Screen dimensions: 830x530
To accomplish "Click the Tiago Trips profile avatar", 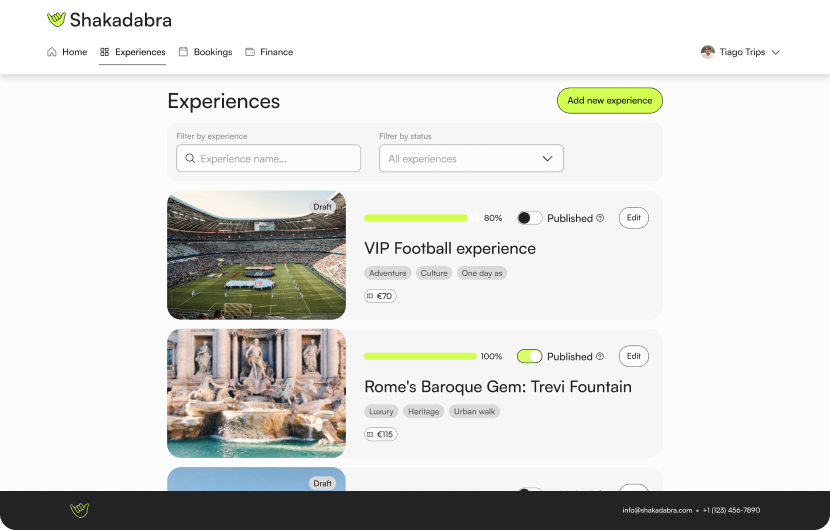I will click(708, 52).
